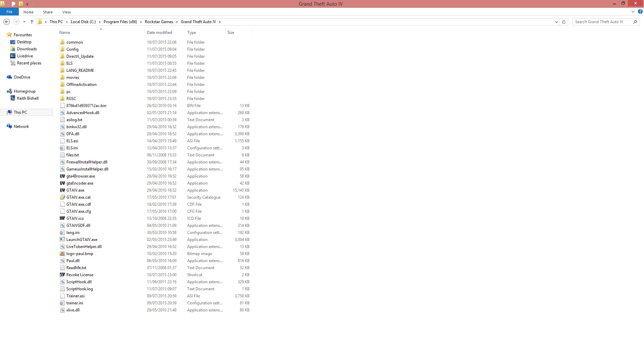
Task: Click the Homegroup icon in the sidebar
Action: point(9,91)
